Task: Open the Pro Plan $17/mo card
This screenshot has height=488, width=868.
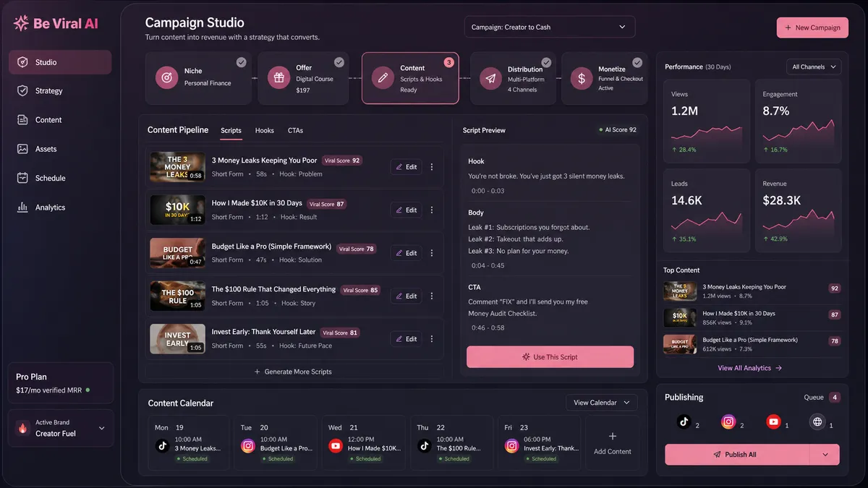Action: pyautogui.click(x=61, y=382)
